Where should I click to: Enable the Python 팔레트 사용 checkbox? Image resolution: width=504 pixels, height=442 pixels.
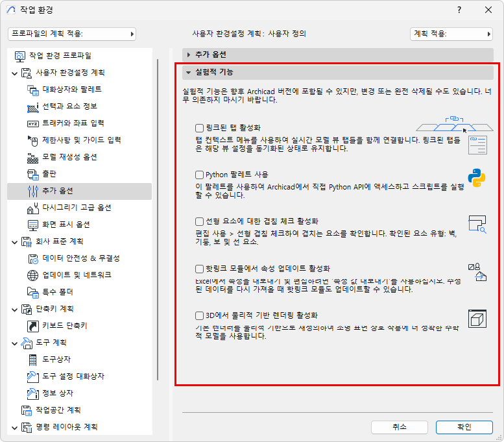(x=199, y=175)
